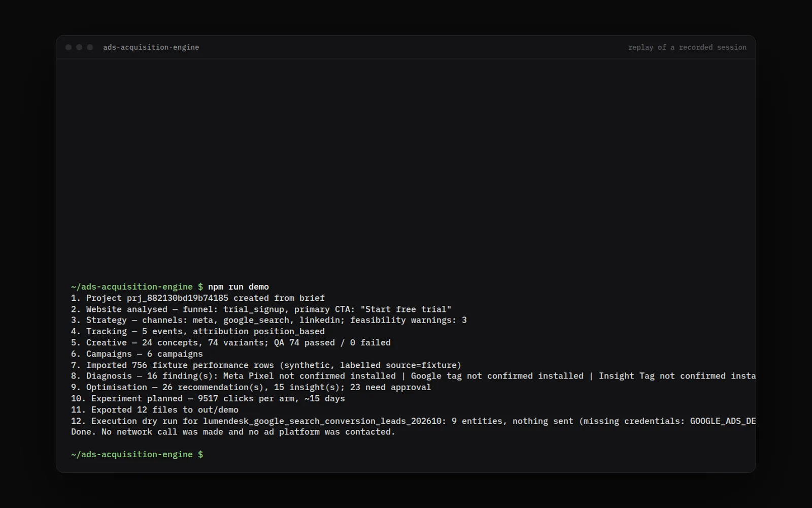Click line 7 'Imported 756 fixture performance rows'
The width and height of the screenshot is (812, 508).
tap(266, 365)
